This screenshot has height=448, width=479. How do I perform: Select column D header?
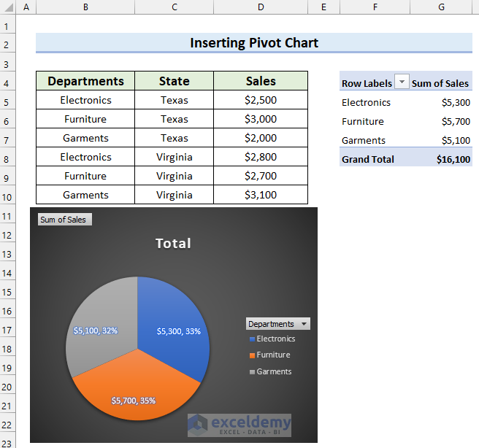(261, 7)
